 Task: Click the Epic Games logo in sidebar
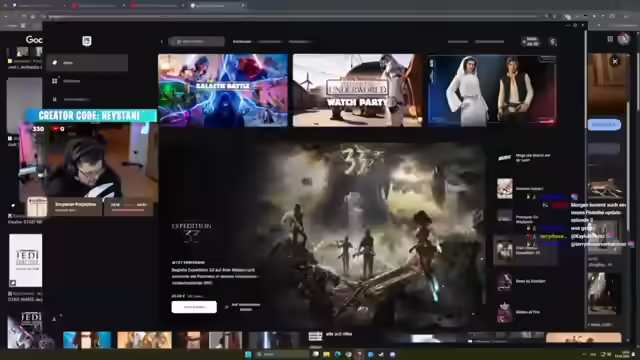pyautogui.click(x=87, y=41)
